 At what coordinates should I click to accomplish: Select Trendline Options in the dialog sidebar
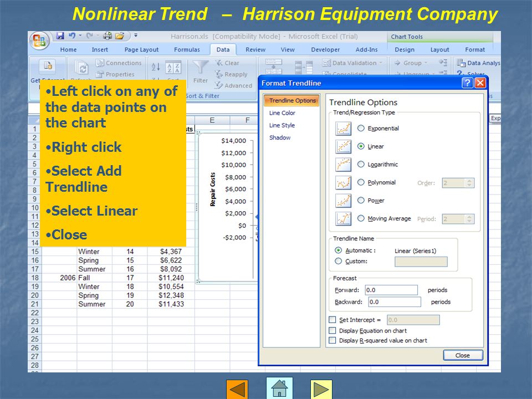(x=292, y=100)
